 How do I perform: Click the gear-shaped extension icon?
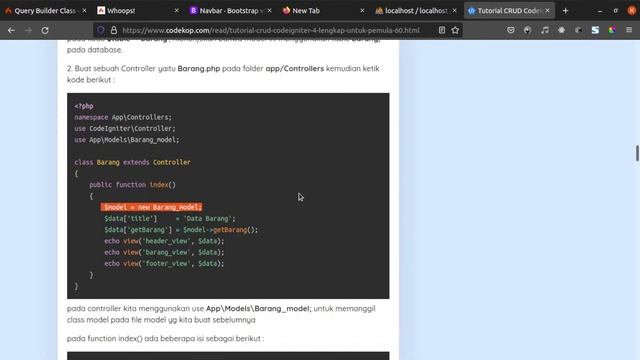coord(562,30)
